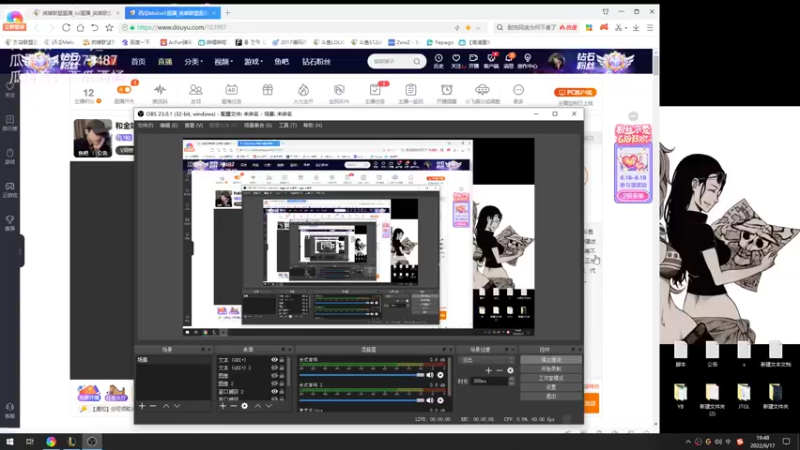Mute the 台式音响 2 mixer channel speaker
This screenshot has height=450, width=800.
tap(430, 401)
